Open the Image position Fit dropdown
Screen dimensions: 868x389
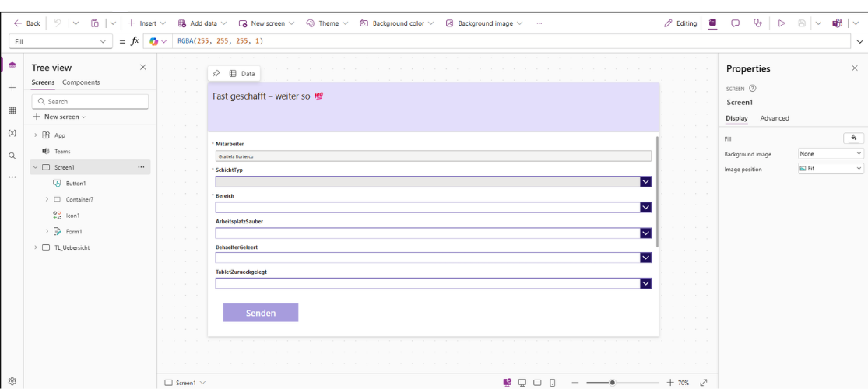[831, 169]
